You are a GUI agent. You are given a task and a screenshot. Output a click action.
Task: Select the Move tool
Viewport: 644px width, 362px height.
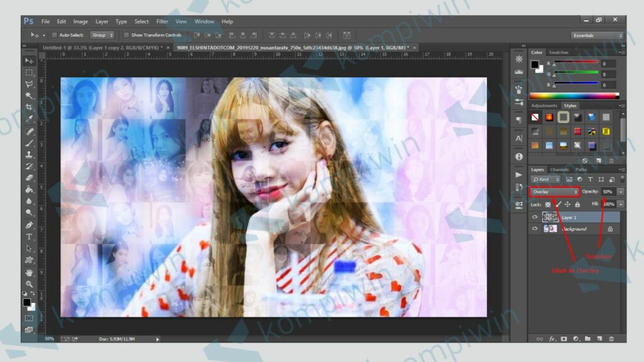point(29,60)
